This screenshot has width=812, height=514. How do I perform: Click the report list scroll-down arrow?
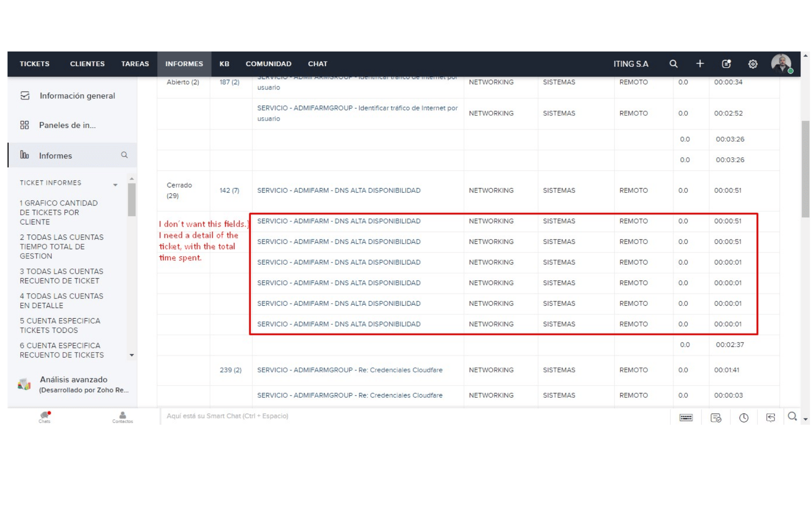pyautogui.click(x=132, y=355)
